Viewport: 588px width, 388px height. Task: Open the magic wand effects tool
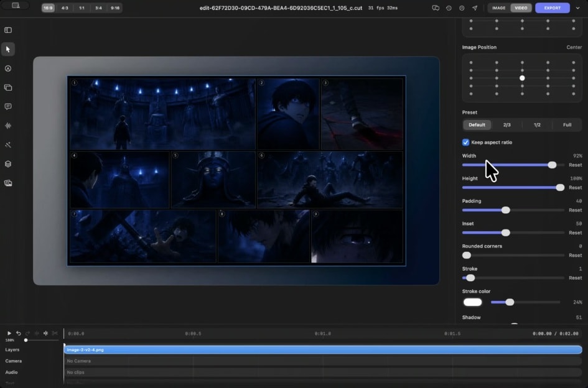8,145
